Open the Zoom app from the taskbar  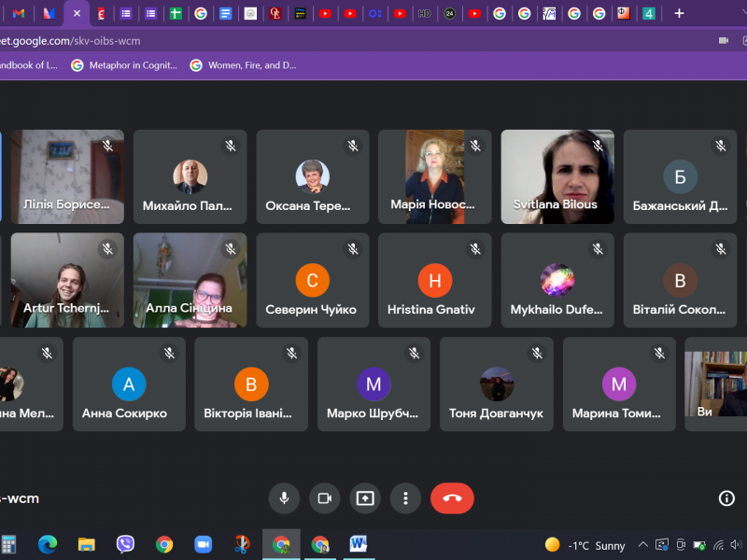tap(203, 544)
